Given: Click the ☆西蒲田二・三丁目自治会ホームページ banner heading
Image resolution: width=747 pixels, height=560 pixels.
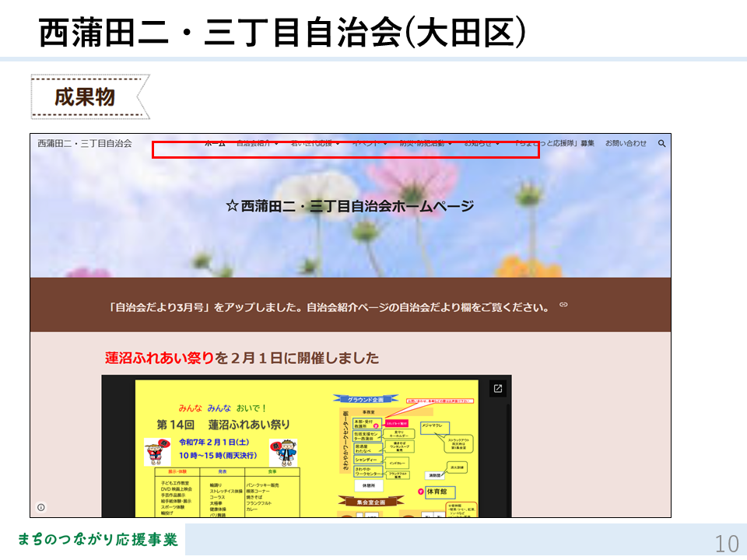Looking at the screenshot, I should click(x=349, y=206).
